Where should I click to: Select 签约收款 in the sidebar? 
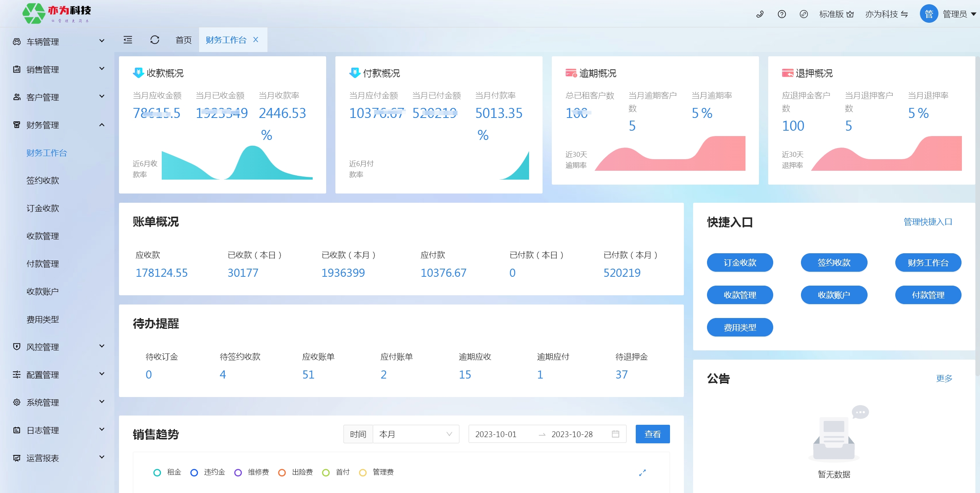[43, 180]
